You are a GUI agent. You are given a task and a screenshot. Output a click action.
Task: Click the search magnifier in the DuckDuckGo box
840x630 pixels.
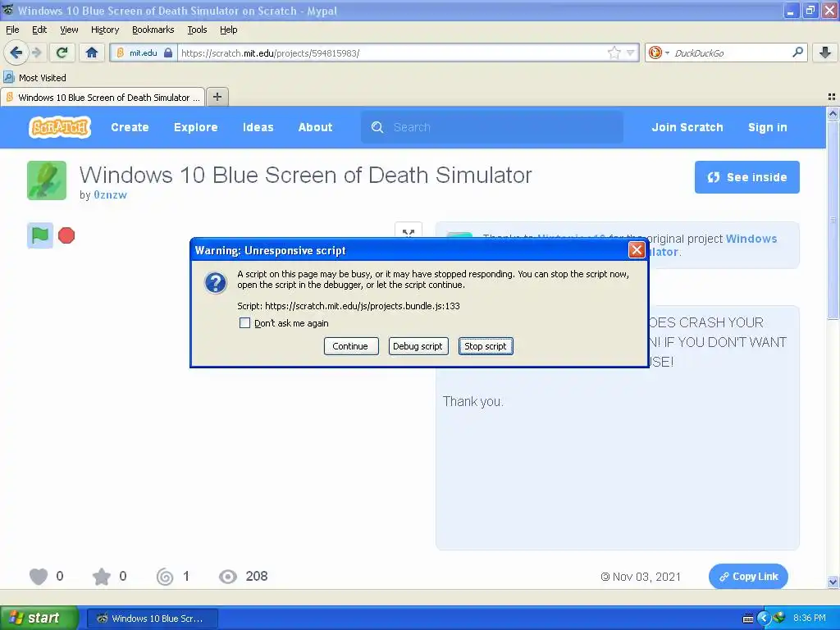coord(797,52)
